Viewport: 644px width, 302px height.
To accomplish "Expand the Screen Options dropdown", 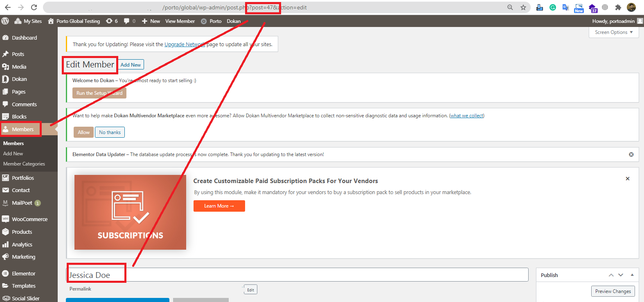I will coord(614,32).
